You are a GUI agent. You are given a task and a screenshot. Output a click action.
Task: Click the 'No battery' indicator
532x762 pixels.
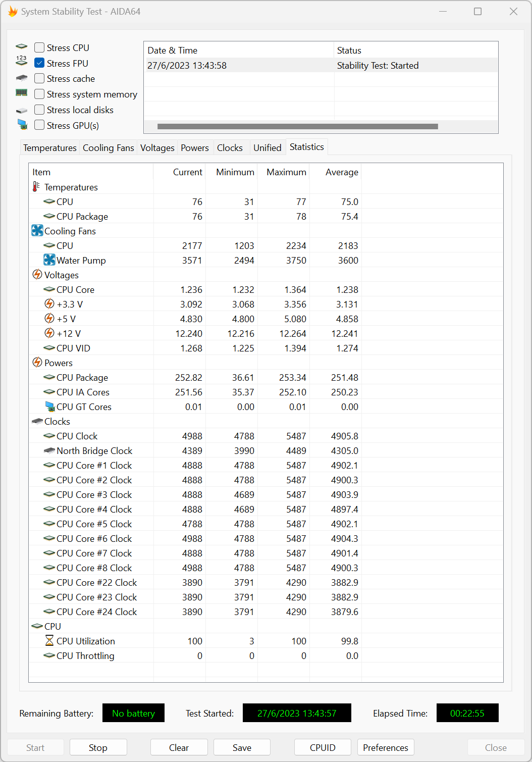point(133,713)
